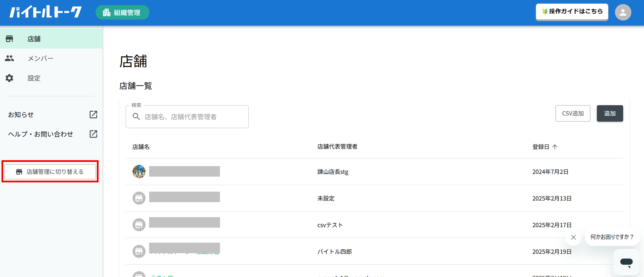This screenshot has height=277, width=644.
Task: Click store icon in 未設定 row
Action: 139,198
